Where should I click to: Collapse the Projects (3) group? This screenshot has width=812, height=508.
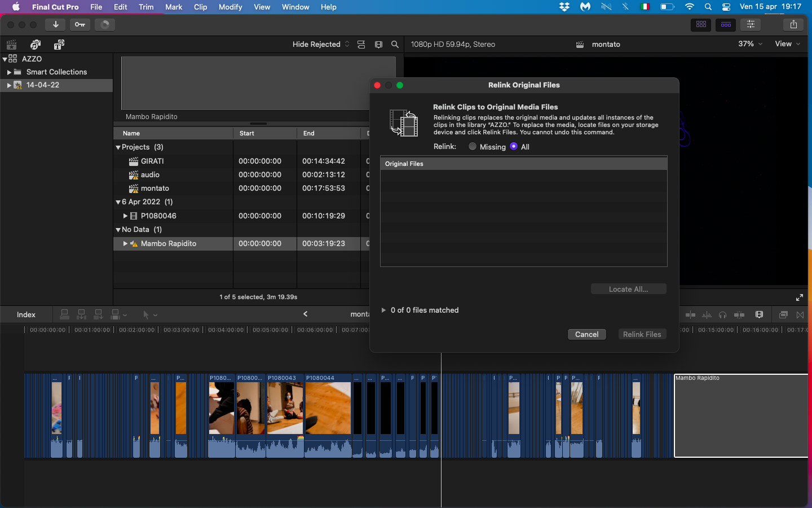[118, 147]
